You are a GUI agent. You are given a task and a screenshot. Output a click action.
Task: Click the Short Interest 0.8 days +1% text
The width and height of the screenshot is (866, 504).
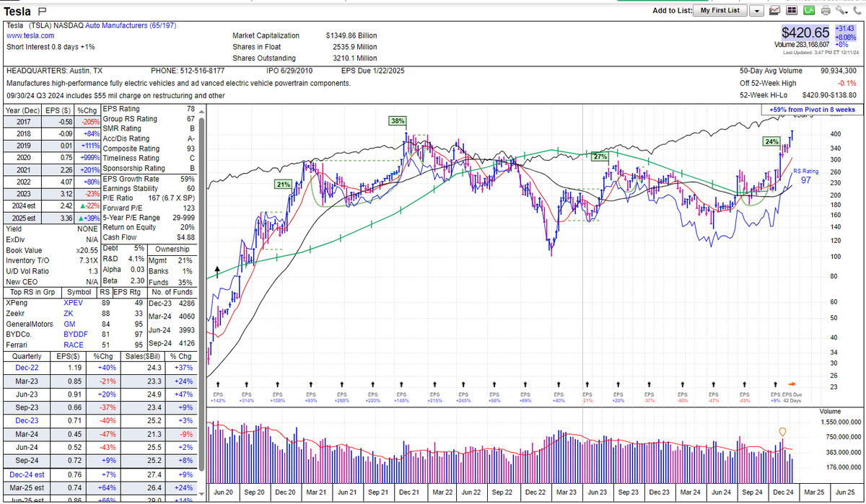51,47
